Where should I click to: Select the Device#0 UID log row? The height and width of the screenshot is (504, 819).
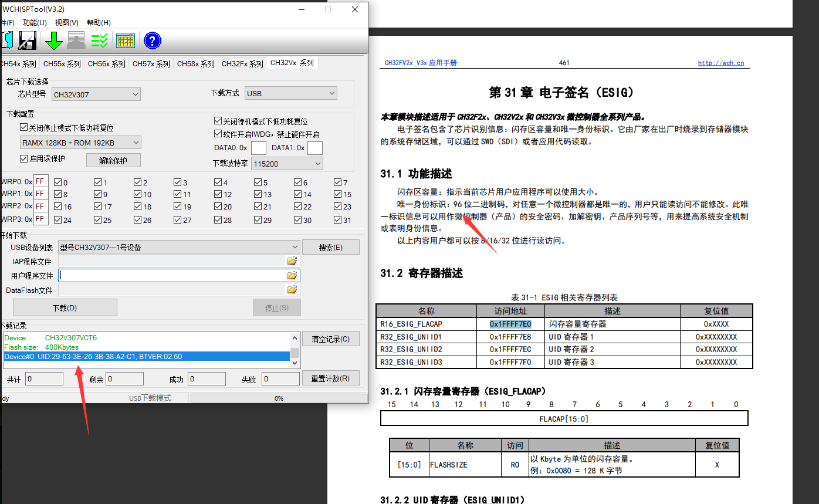click(x=147, y=356)
